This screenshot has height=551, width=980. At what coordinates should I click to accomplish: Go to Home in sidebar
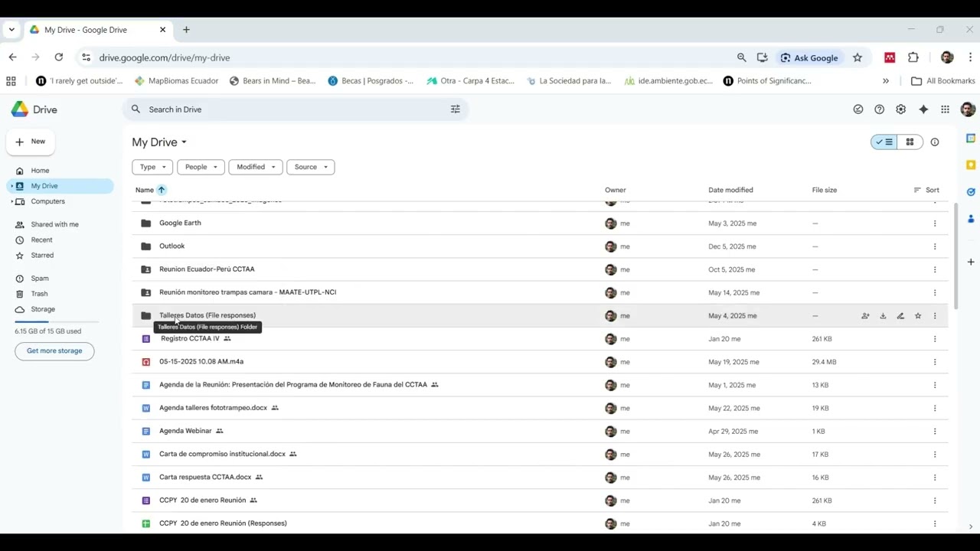pos(60,171)
